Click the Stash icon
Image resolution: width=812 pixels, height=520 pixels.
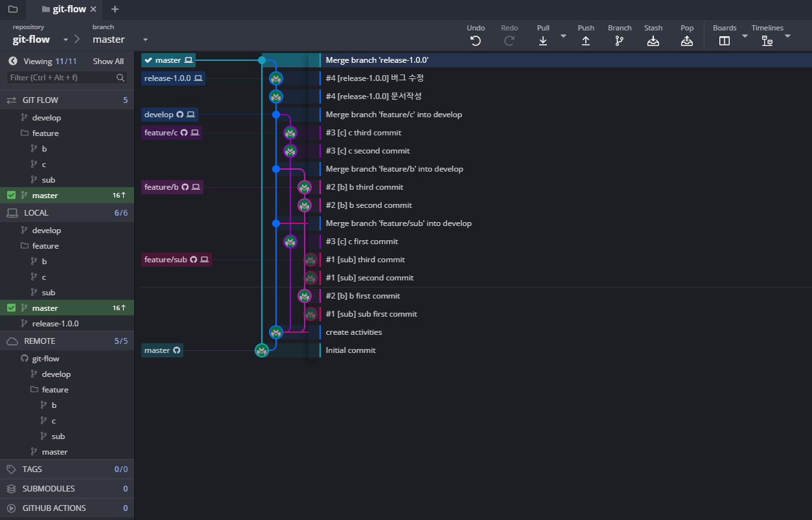click(653, 40)
